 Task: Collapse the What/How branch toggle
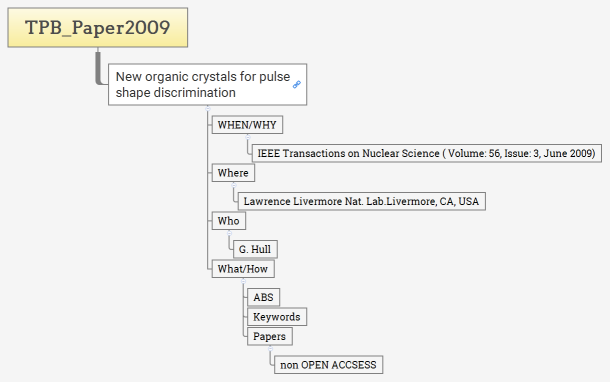(x=244, y=281)
